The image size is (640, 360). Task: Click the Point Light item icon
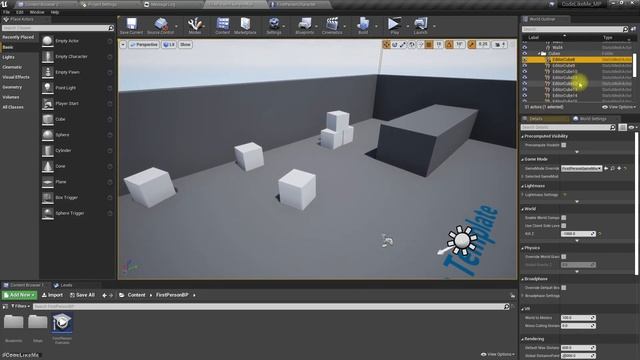tap(48, 88)
